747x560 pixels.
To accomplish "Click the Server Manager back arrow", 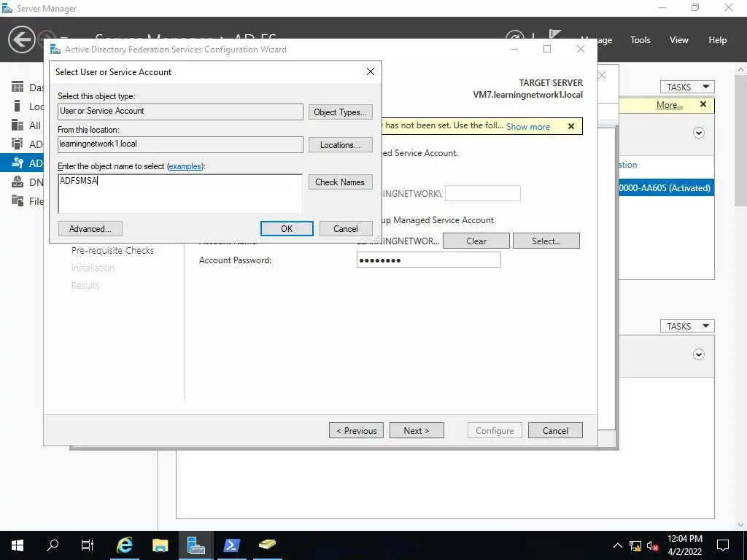I will [x=21, y=39].
